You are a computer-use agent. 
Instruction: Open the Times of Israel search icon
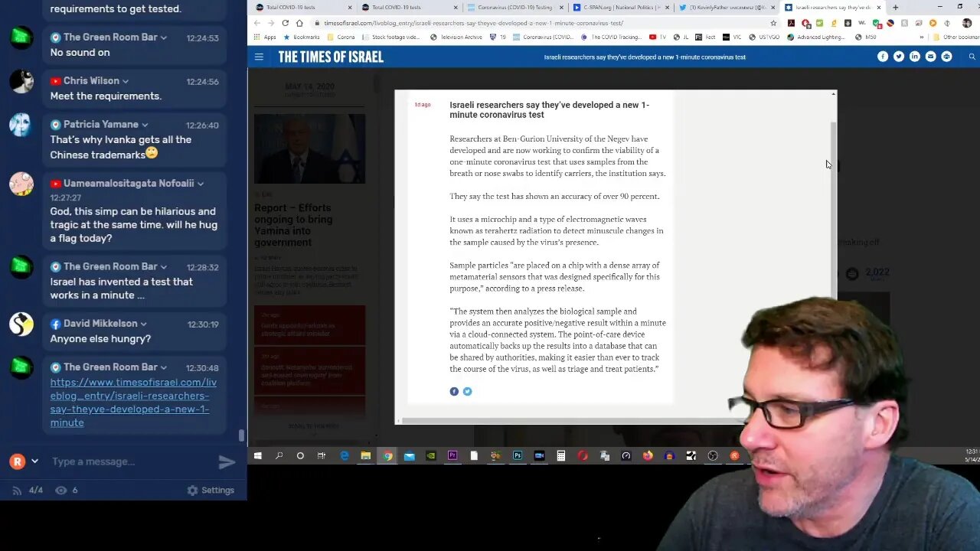coord(972,57)
